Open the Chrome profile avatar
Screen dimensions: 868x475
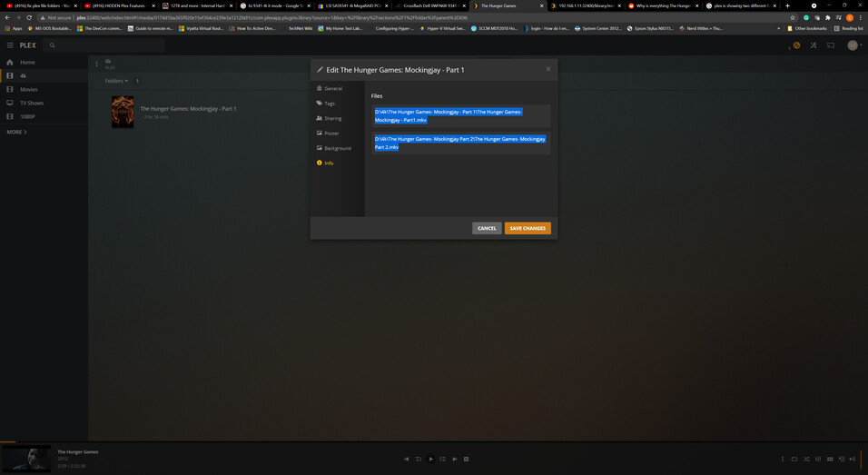(x=850, y=18)
